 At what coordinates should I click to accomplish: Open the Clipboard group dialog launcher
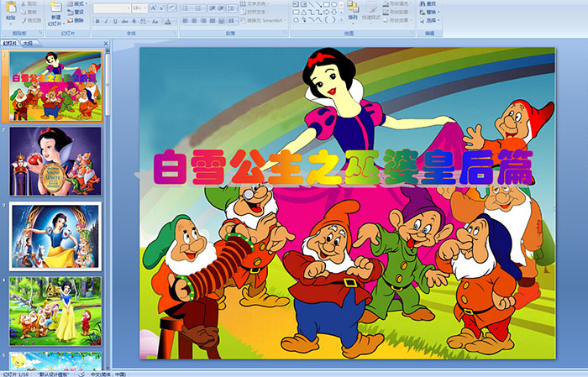(x=41, y=33)
